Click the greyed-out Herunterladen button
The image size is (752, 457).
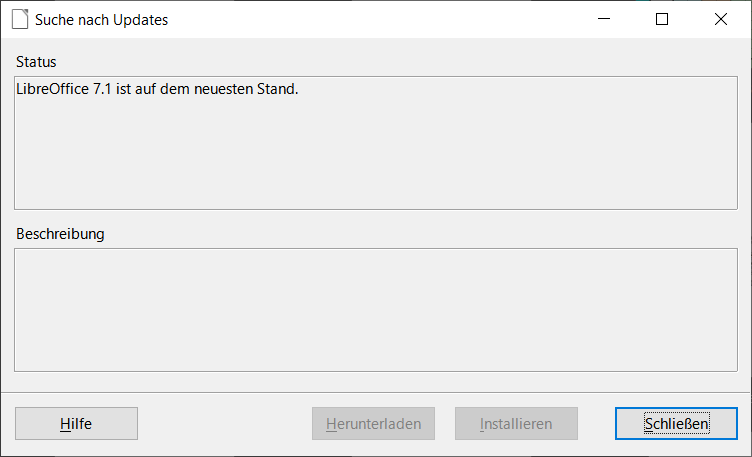[x=373, y=424]
